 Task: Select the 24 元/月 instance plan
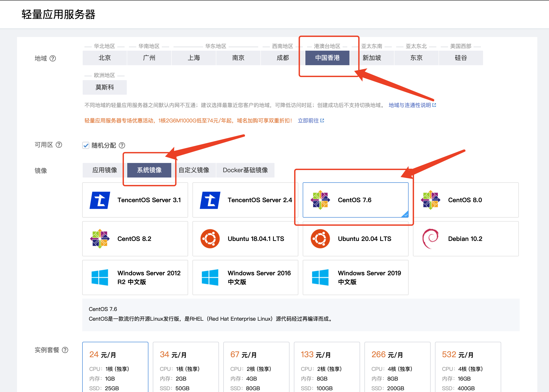coord(115,367)
